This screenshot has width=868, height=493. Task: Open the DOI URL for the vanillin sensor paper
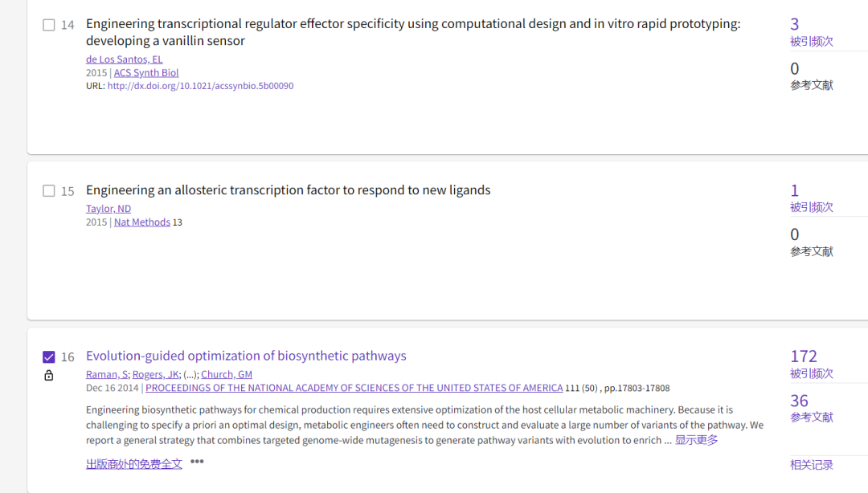[200, 86]
